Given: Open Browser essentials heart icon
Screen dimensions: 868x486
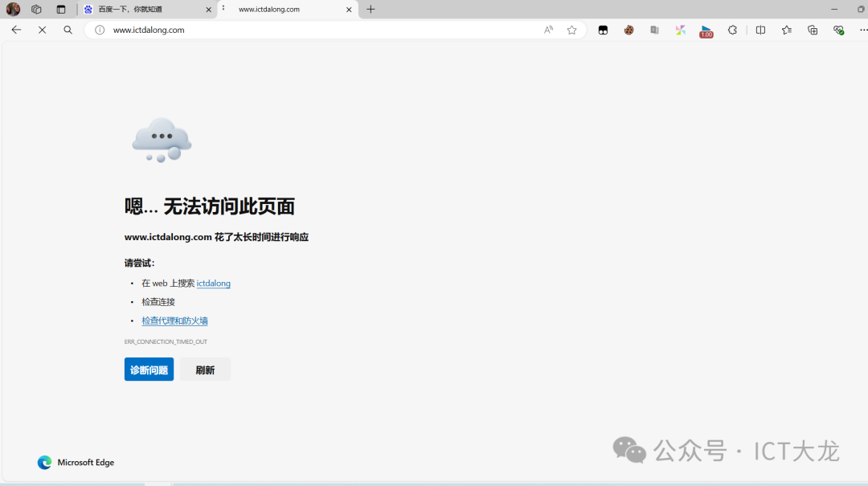Looking at the screenshot, I should pos(838,30).
